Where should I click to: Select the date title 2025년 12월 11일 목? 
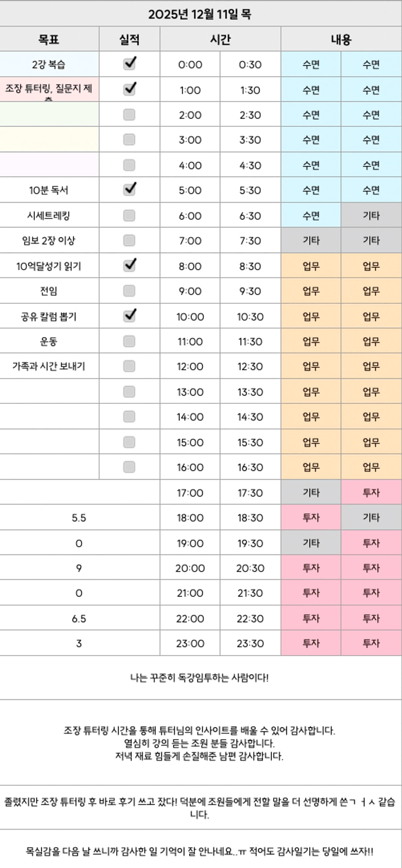click(200, 14)
